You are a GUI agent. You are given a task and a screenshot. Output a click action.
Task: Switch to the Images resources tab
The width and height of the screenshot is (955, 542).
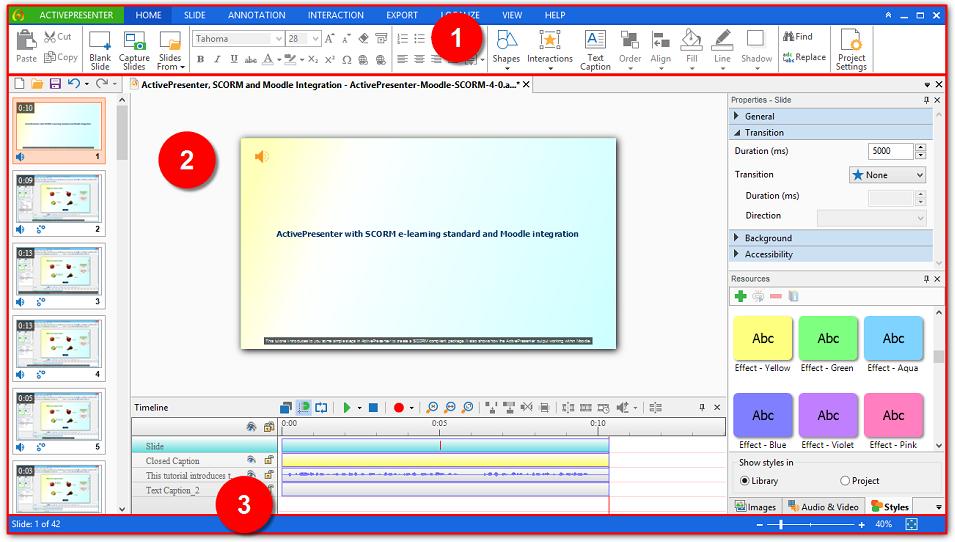[x=755, y=507]
